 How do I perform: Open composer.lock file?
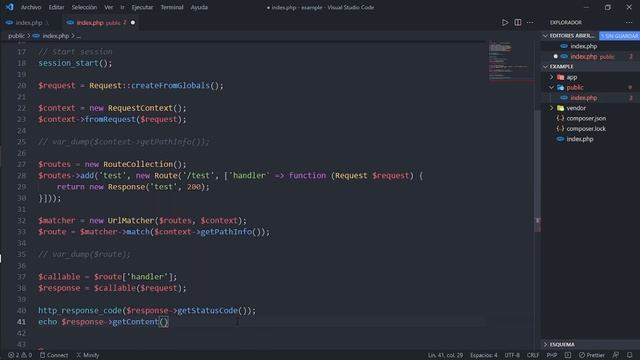(586, 129)
